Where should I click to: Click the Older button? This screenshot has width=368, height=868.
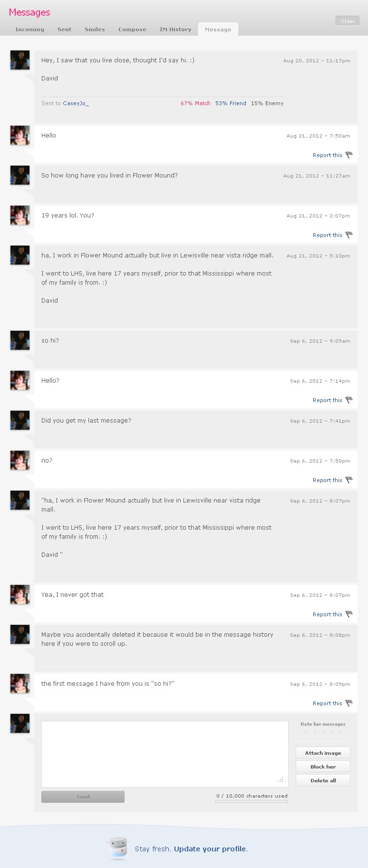pos(348,21)
